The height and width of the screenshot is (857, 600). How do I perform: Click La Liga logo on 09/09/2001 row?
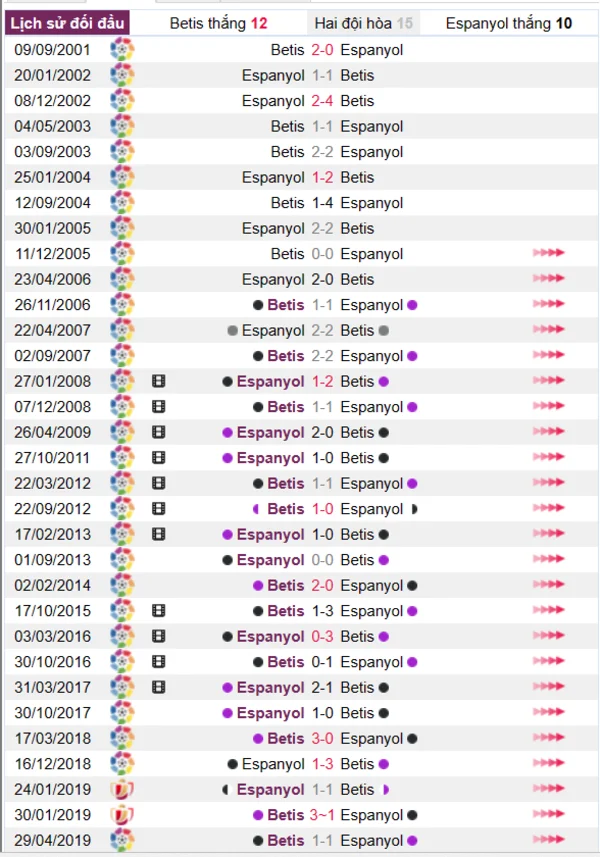(122, 50)
